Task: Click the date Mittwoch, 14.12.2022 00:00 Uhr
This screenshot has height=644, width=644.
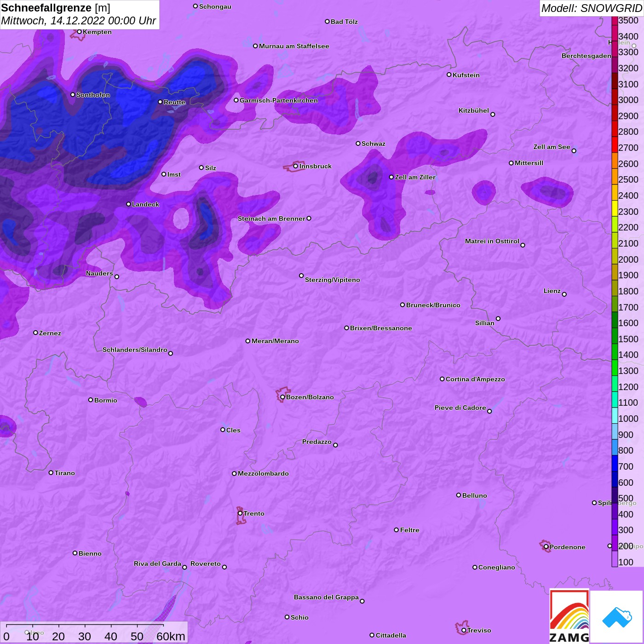Action: pos(79,21)
